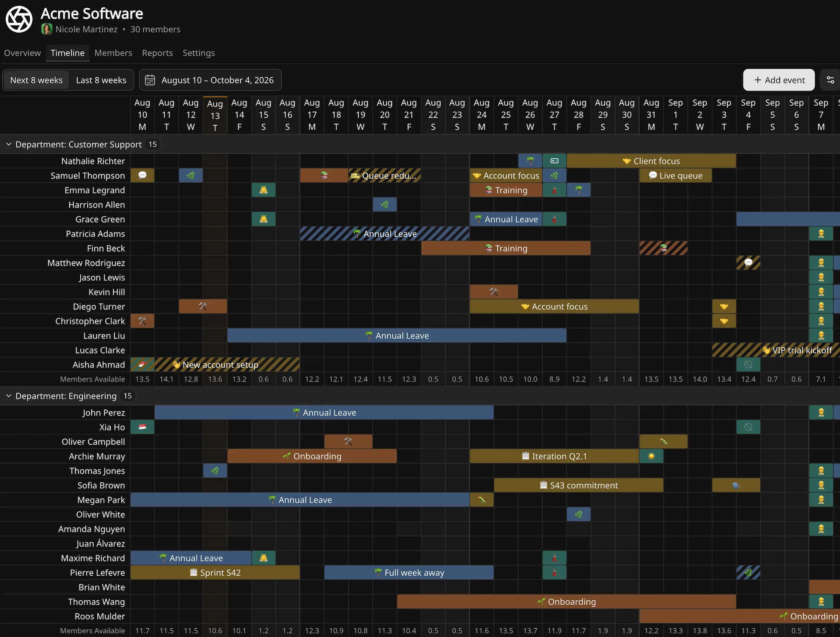This screenshot has height=637, width=840.
Task: Click the Aug 13 current-day column header
Action: tap(215, 116)
